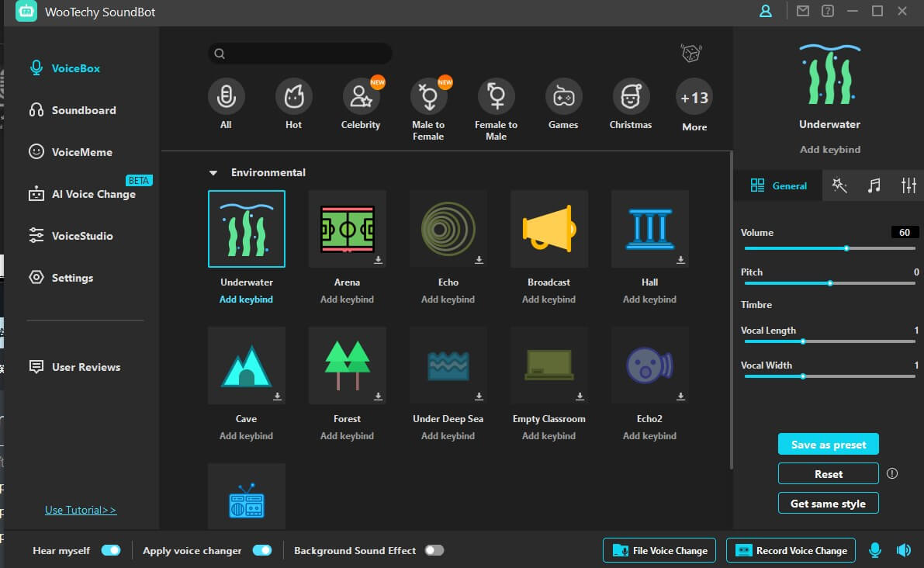Screen dimensions: 924x568
Task: Click the Save as preset button
Action: pyautogui.click(x=828, y=445)
